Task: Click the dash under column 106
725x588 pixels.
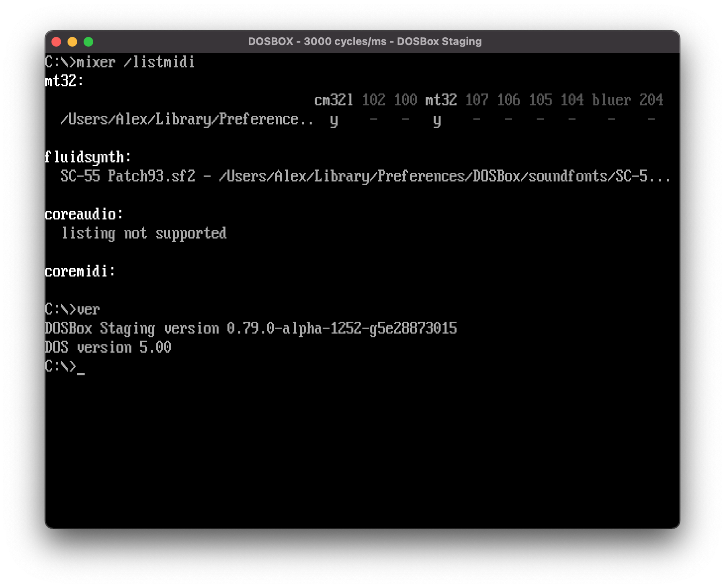Action: pyautogui.click(x=508, y=119)
